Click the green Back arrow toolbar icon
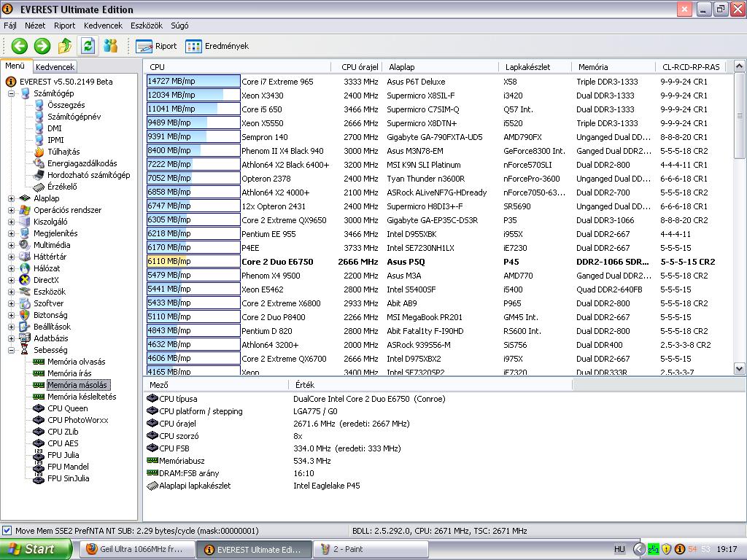Viewport: 747px width, 560px height. [20, 46]
